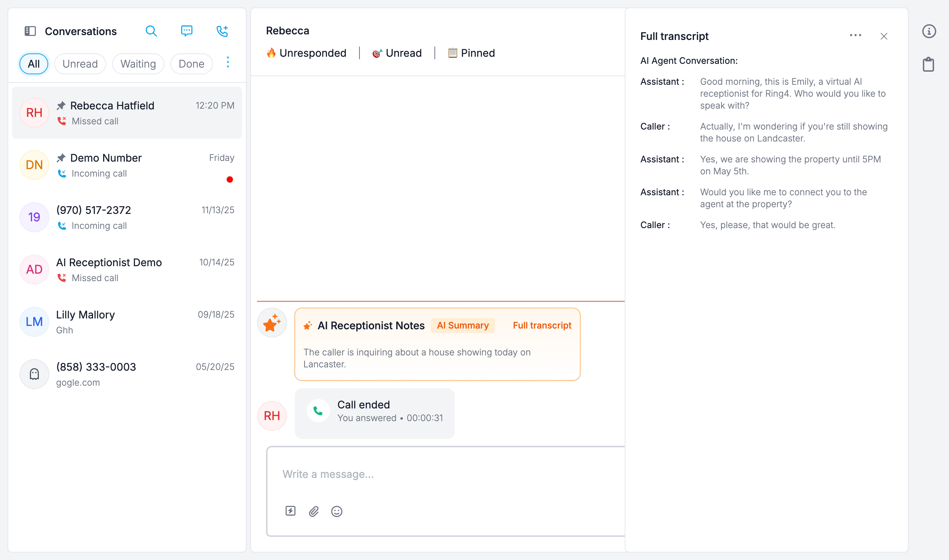Open the Demo Number conversation
The height and width of the screenshot is (560, 949).
(127, 165)
